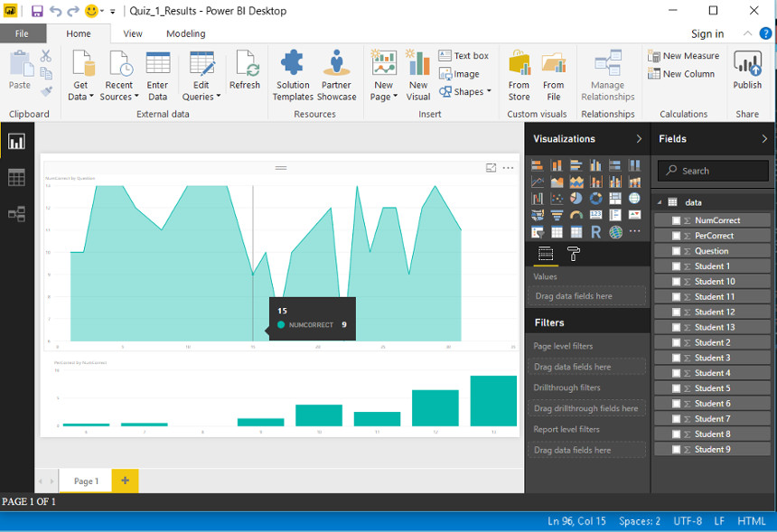This screenshot has height=532, width=777.
Task: Import a custom visual From Store
Action: [519, 76]
